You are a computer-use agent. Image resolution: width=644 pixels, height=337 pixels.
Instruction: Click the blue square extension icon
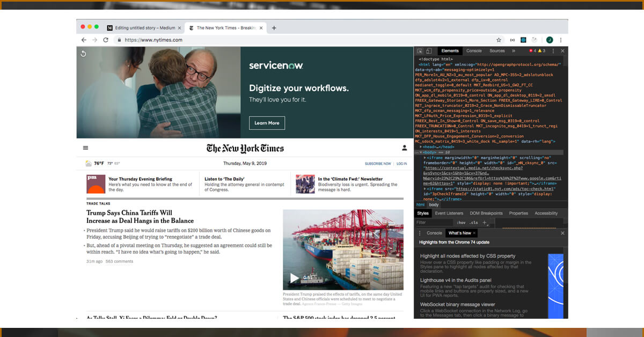click(523, 40)
